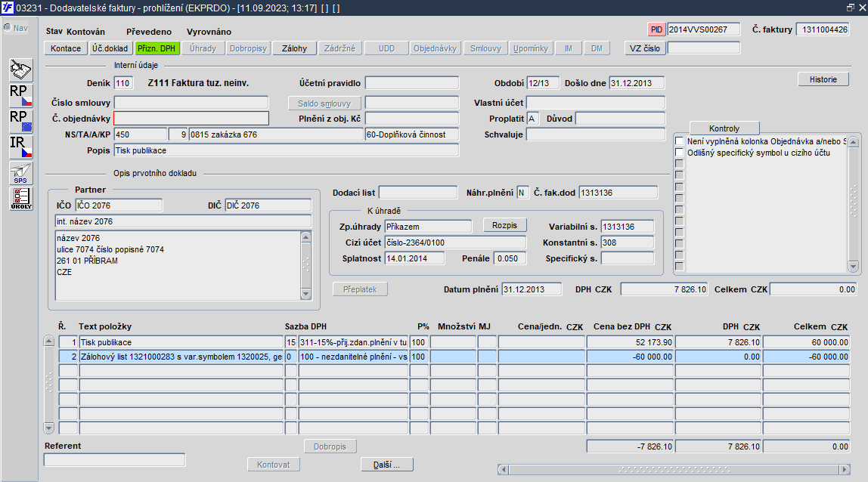Tick the sixth checkbox in Kontroly list
868x482 pixels.
coord(679,198)
